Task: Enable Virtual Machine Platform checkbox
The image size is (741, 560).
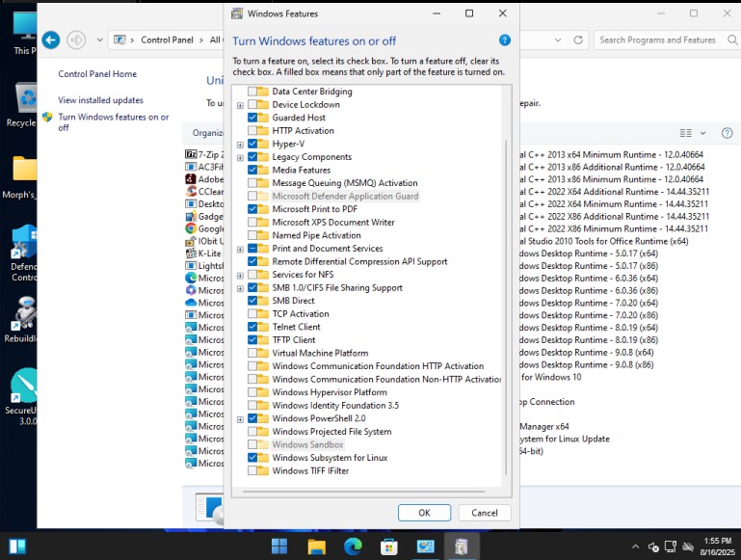Action: [252, 353]
